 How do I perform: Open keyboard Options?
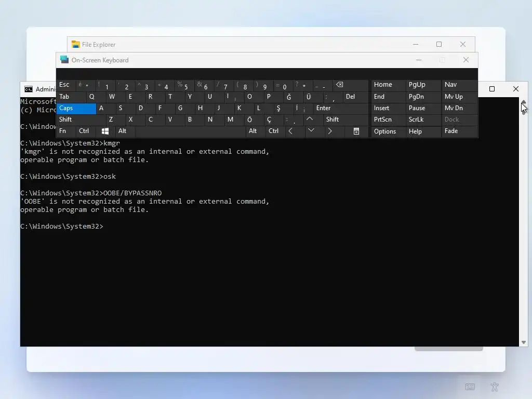(x=388, y=131)
